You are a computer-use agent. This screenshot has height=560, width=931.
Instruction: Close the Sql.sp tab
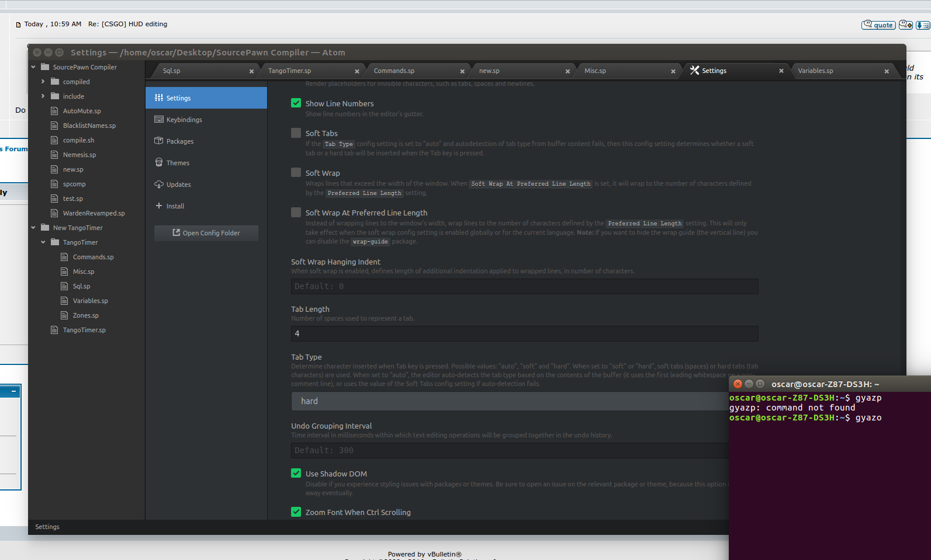[251, 71]
